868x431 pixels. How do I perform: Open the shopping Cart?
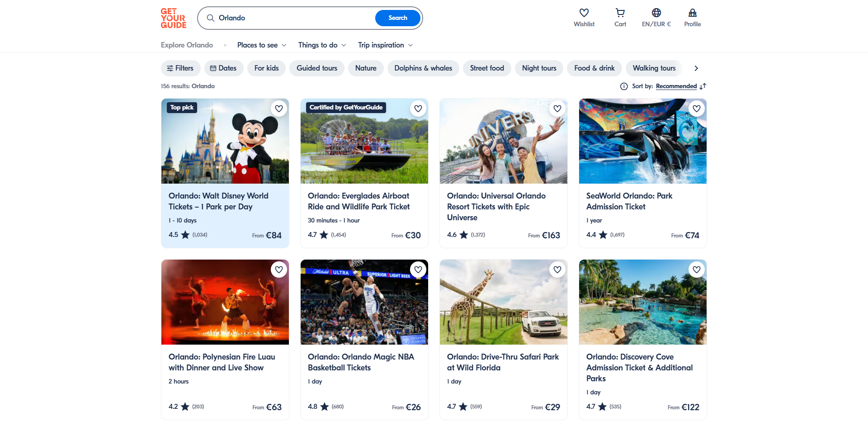point(620,13)
